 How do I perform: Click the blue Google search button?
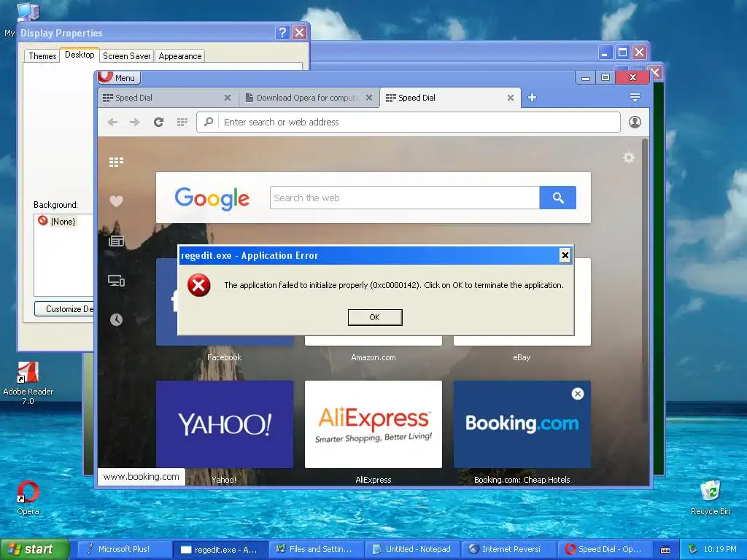point(558,198)
